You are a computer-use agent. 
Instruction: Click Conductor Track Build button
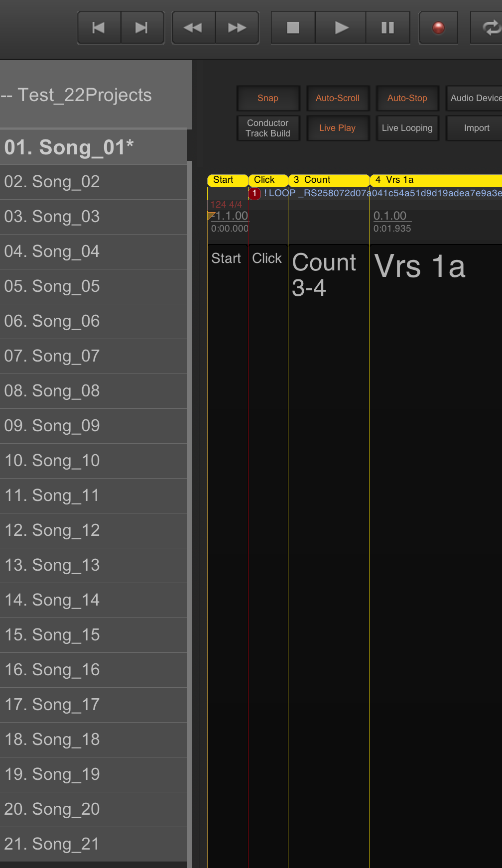[268, 128]
